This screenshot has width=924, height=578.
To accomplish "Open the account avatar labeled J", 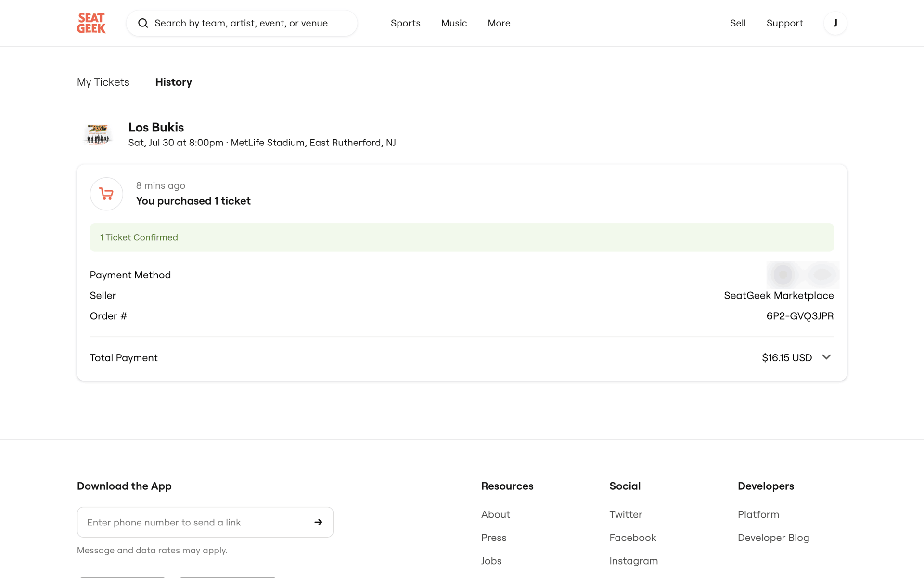I will (835, 23).
